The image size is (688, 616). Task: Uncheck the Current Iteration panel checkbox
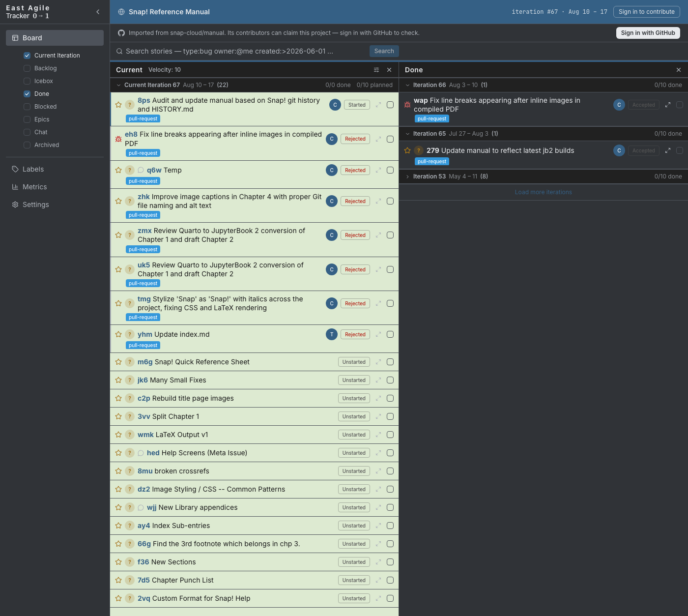(x=27, y=56)
